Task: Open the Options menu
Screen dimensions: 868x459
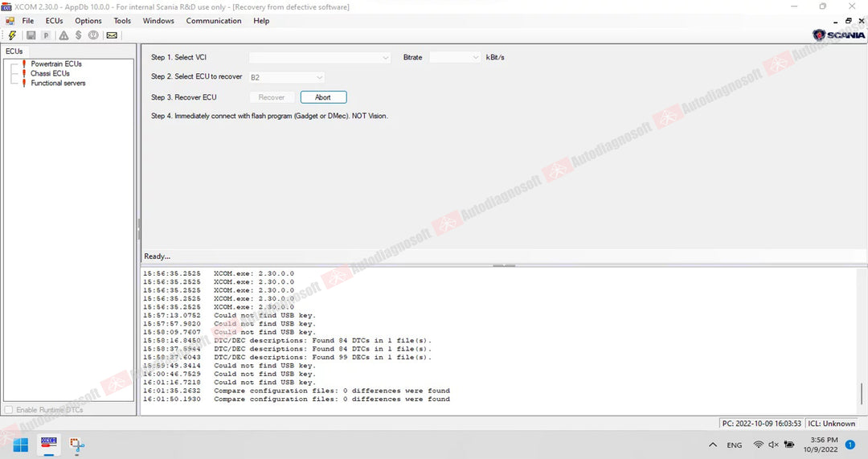Action: tap(88, 21)
